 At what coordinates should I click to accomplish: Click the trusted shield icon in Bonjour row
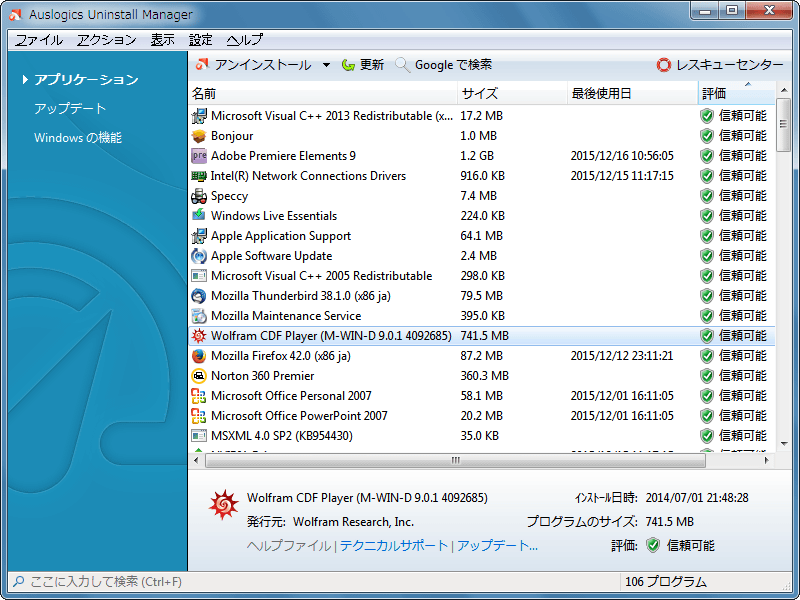pos(707,136)
